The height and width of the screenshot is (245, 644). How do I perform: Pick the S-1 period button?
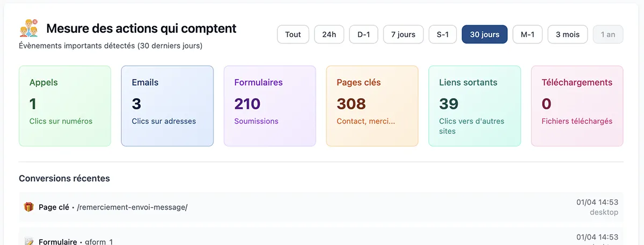click(x=442, y=34)
